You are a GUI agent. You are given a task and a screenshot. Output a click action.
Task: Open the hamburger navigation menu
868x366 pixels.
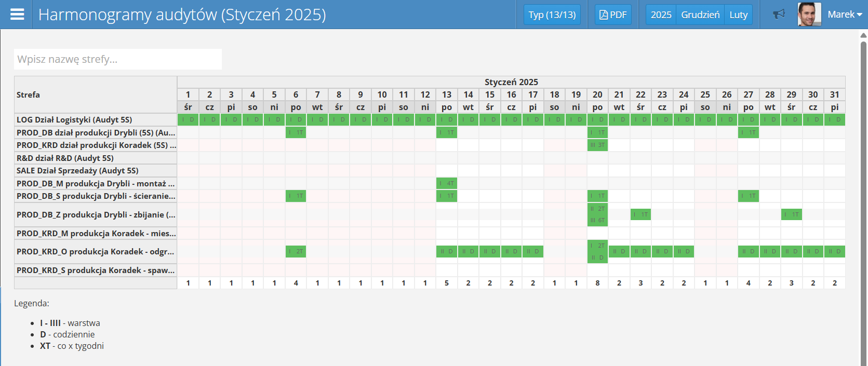point(17,15)
